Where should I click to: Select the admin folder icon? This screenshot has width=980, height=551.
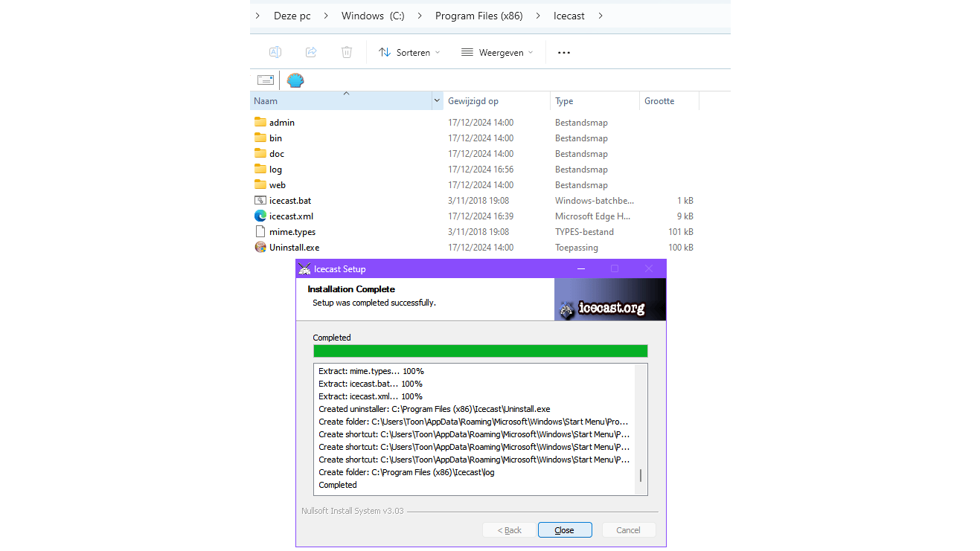tap(260, 122)
